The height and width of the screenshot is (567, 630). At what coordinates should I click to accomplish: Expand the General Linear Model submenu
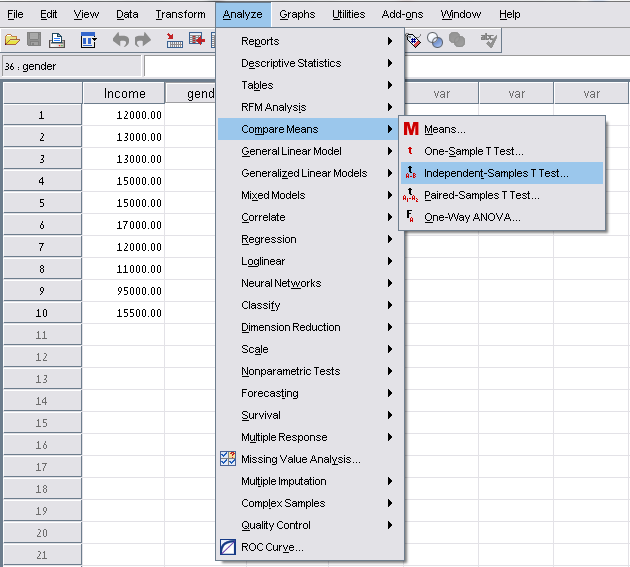coord(308,151)
